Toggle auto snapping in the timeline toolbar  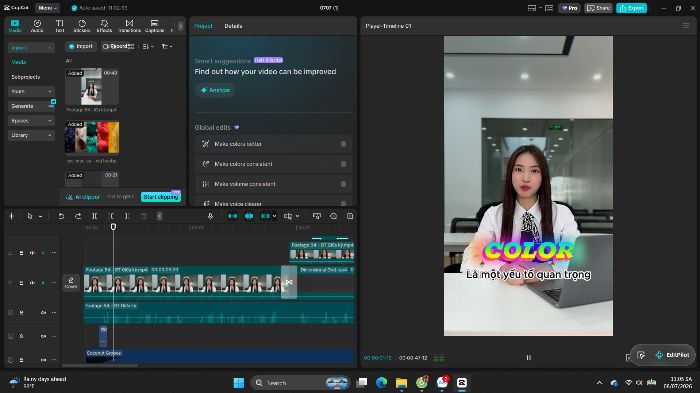(x=249, y=216)
